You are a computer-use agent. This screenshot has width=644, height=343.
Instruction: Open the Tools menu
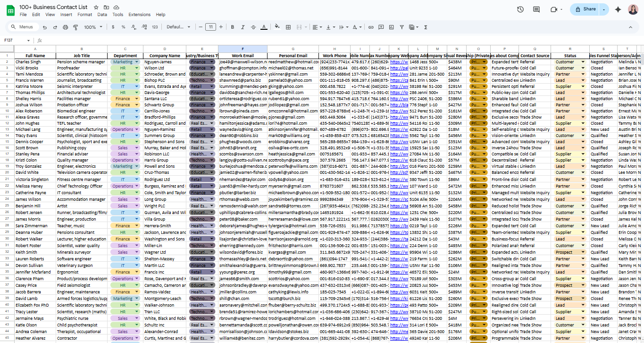pos(118,15)
